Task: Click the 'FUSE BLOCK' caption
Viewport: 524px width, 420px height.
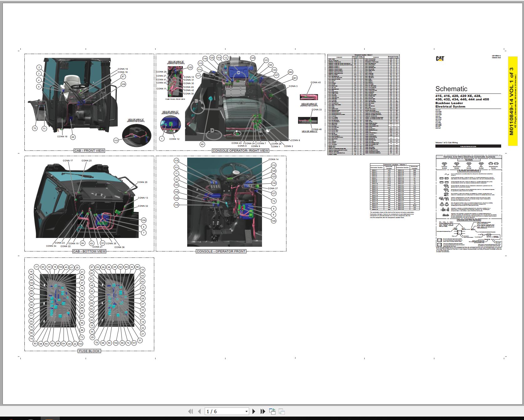Action: (89, 351)
